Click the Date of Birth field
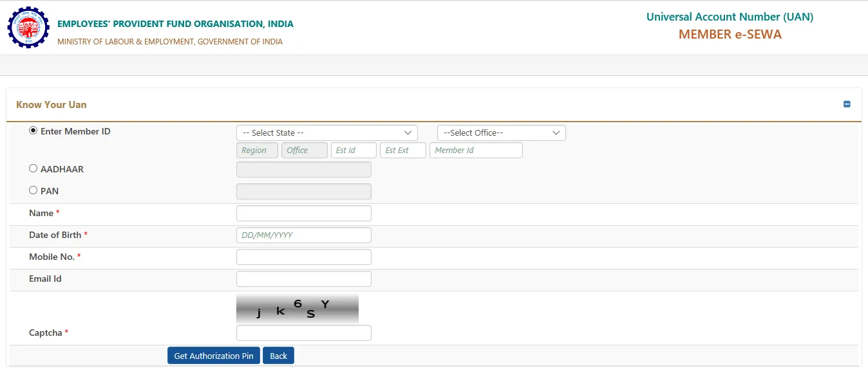The width and height of the screenshot is (868, 384). 304,235
